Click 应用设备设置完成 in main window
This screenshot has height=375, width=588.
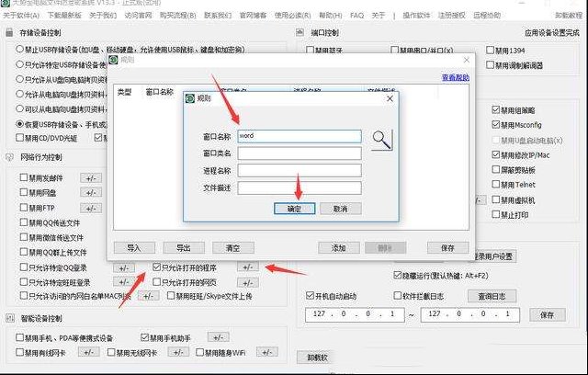(x=552, y=33)
